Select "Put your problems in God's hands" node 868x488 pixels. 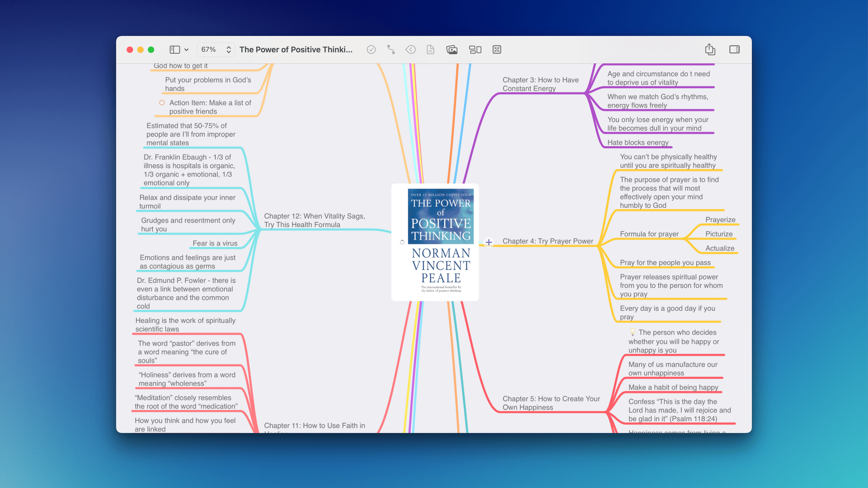click(208, 84)
